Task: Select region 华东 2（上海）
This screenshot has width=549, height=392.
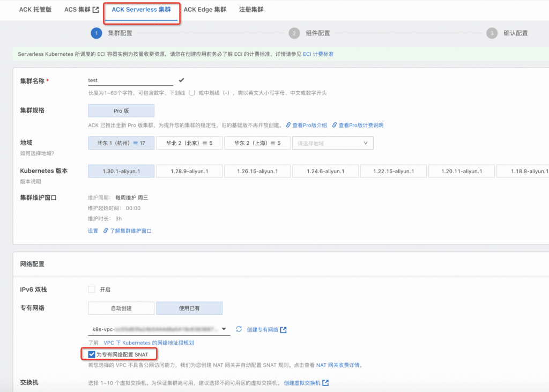Action: click(x=257, y=143)
